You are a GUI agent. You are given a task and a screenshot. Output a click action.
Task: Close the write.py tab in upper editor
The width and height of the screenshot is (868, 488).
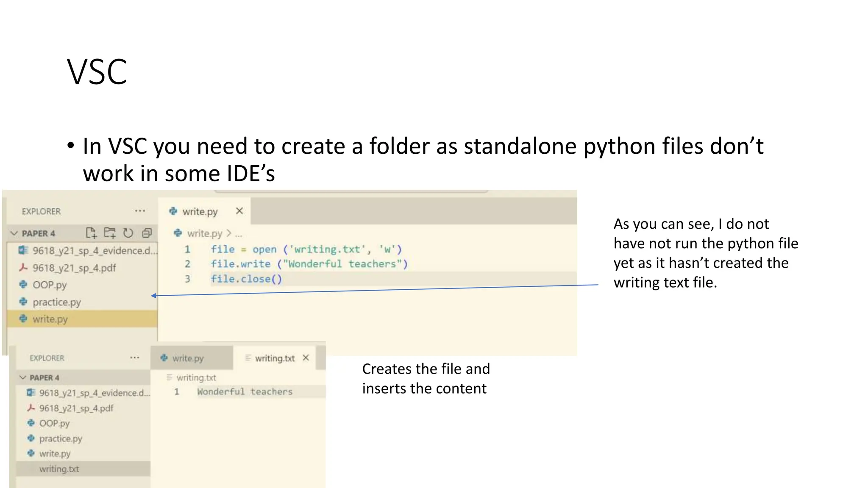pos(239,211)
